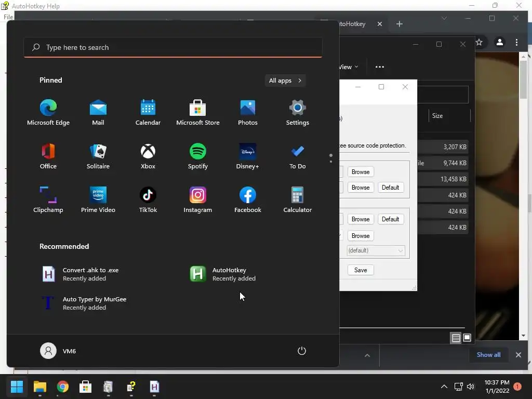532x399 pixels.
Task: Launch the Mail app
Action: pyautogui.click(x=98, y=113)
